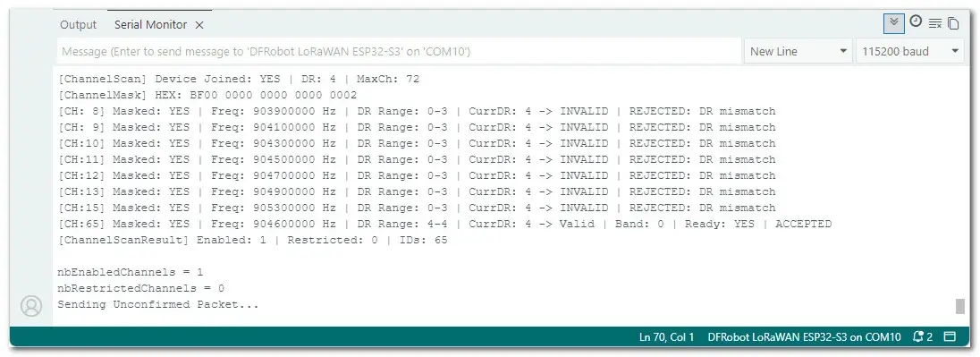
Task: Click the user account icon
Action: click(x=31, y=306)
